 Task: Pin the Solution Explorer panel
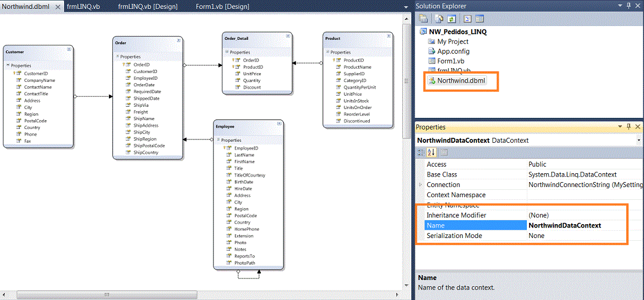click(629, 6)
